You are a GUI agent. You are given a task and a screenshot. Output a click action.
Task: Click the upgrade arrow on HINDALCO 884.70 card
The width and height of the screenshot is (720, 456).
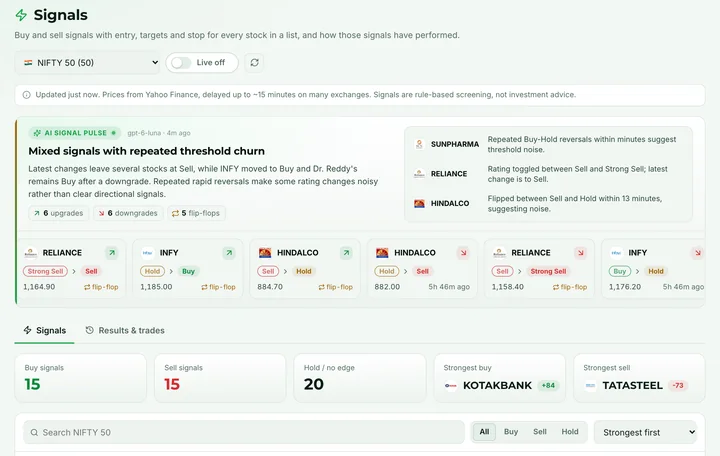[346, 253]
